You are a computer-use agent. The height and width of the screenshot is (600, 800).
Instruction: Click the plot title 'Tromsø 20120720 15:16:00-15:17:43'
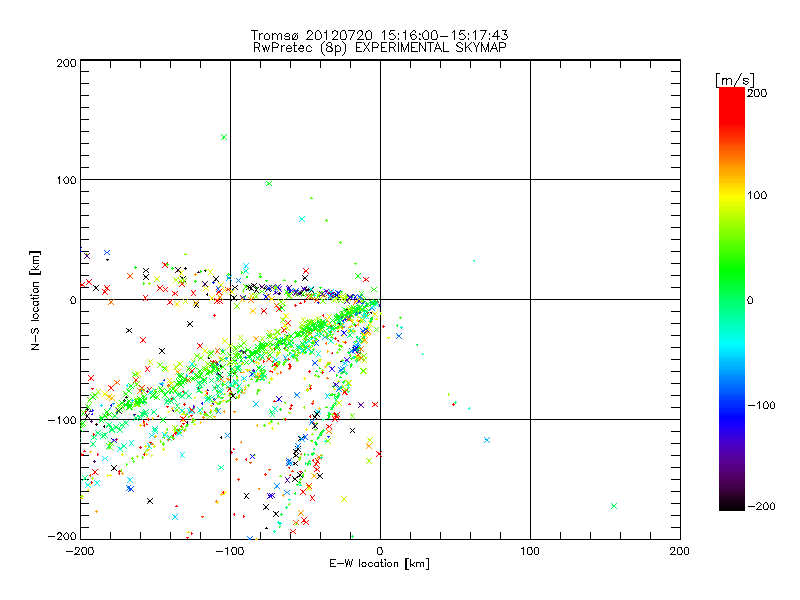tap(379, 35)
